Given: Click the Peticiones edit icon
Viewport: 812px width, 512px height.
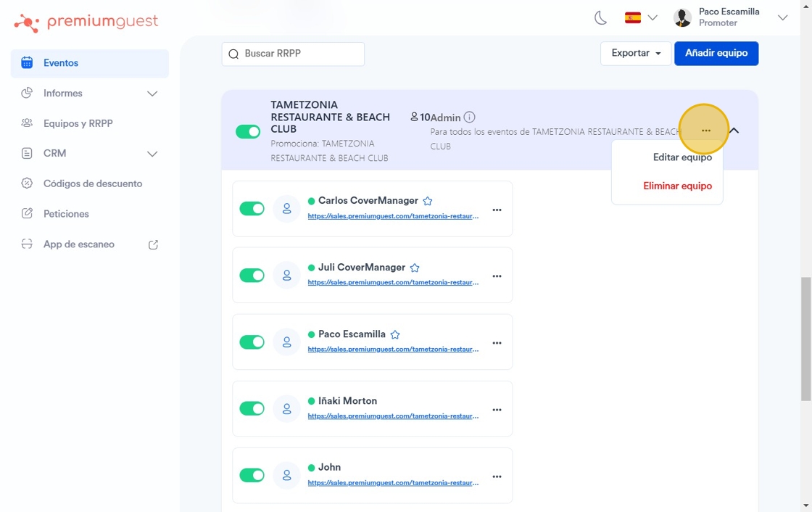Looking at the screenshot, I should click(x=27, y=213).
